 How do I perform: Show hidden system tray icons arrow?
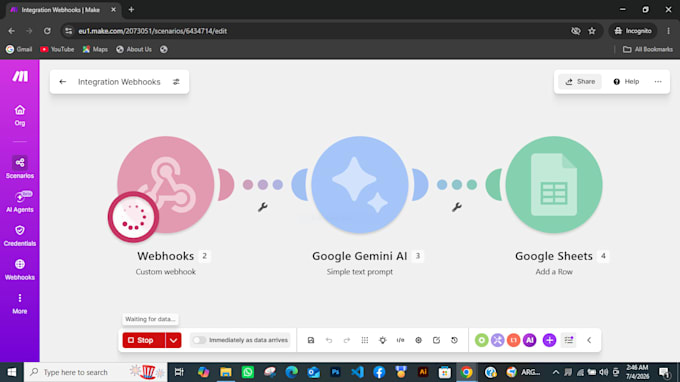tap(556, 372)
